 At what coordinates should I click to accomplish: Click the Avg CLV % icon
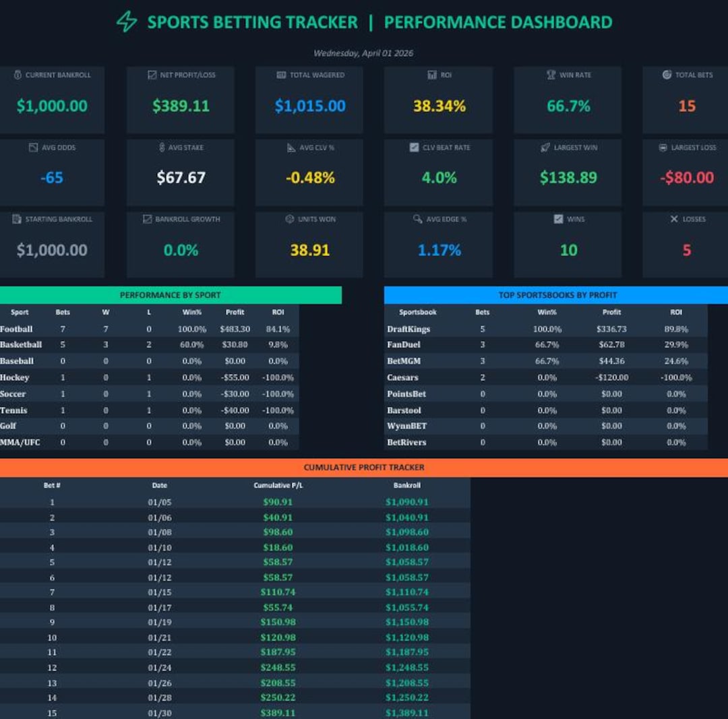291,148
